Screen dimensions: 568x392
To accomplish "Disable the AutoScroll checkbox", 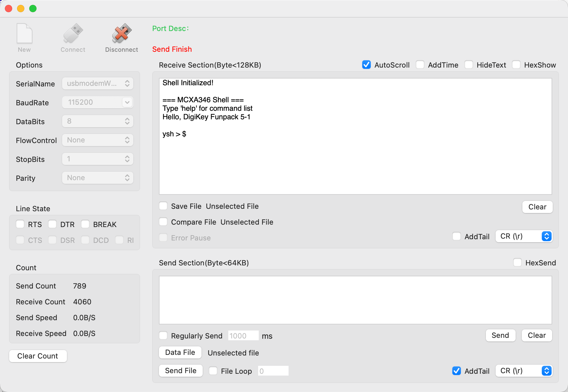I will (366, 65).
